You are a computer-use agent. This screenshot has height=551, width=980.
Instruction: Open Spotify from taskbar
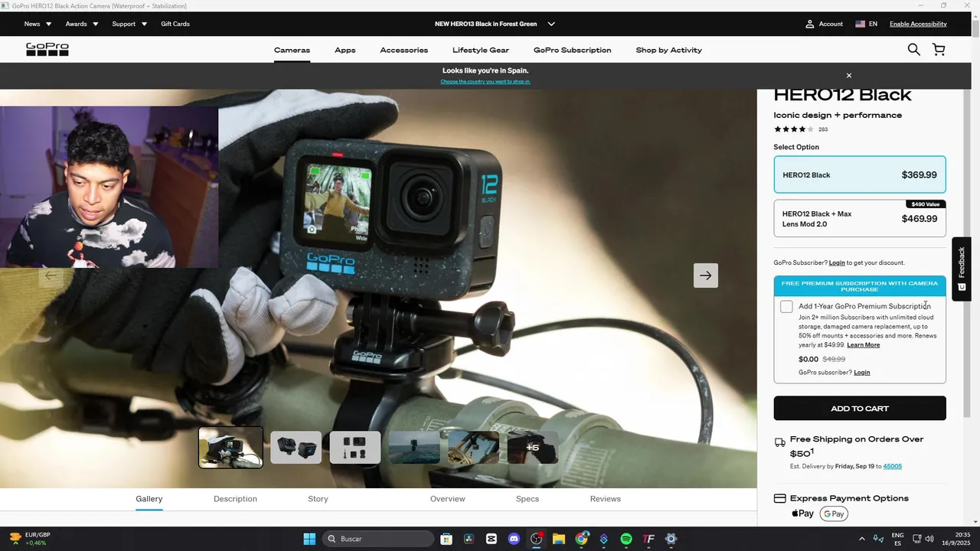pos(626,539)
